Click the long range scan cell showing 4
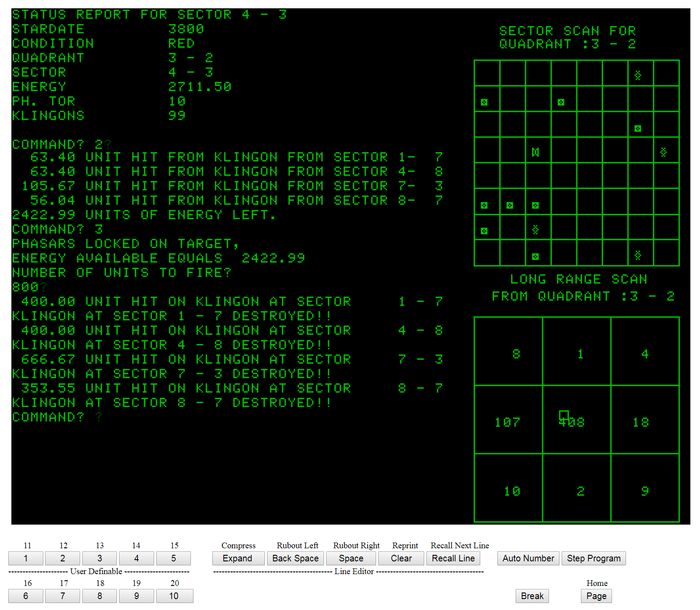 645,351
